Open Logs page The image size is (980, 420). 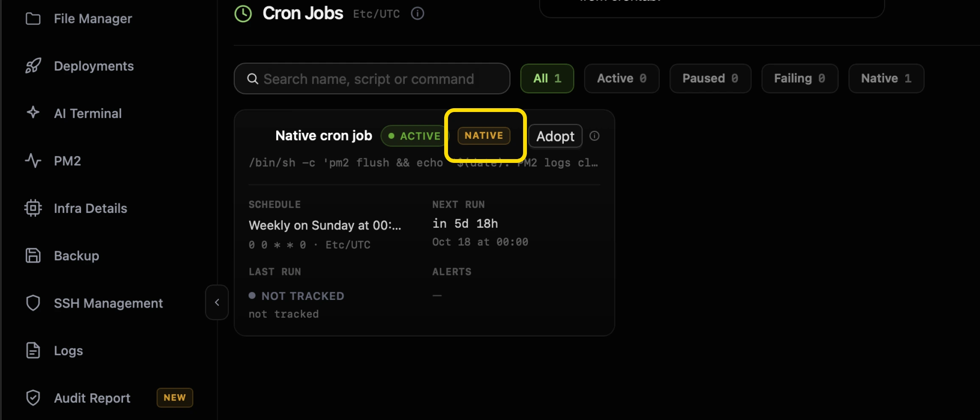coord(68,351)
